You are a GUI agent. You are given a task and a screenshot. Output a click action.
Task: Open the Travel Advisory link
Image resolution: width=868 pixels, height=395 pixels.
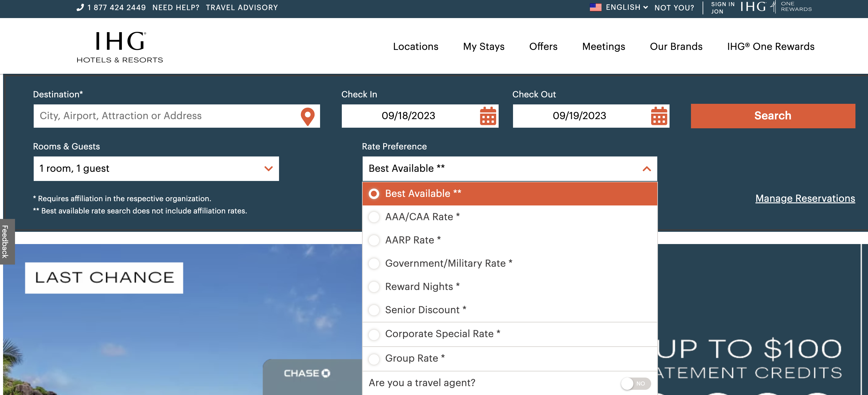(242, 7)
